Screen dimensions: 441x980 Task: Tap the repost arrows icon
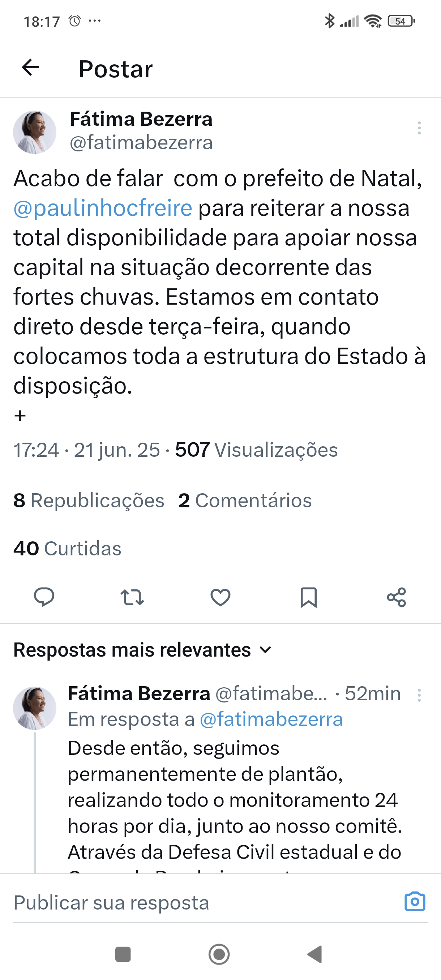tap(132, 597)
